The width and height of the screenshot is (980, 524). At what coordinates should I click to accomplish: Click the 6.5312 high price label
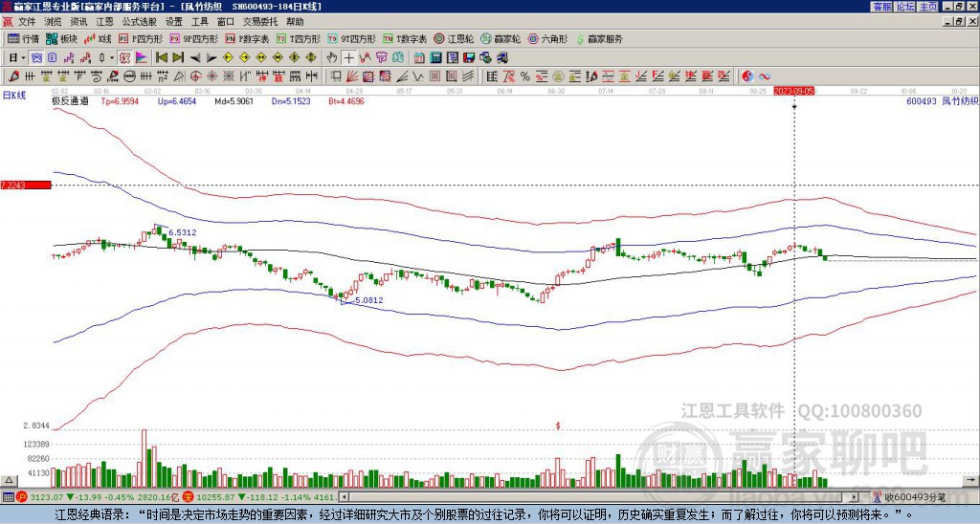tap(183, 232)
